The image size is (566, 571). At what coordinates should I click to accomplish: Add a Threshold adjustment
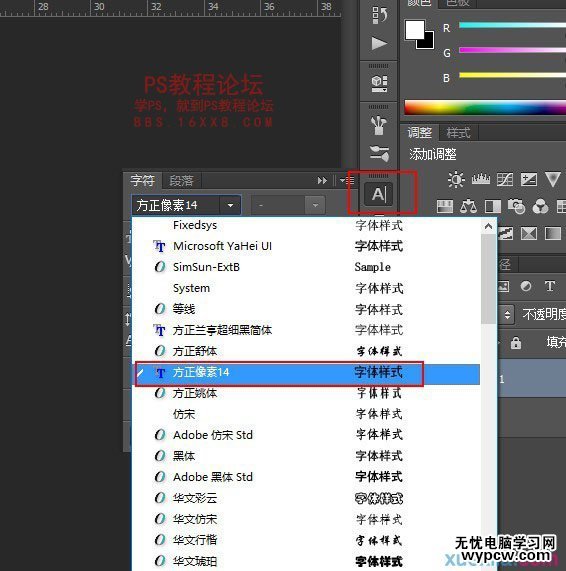click(x=505, y=233)
